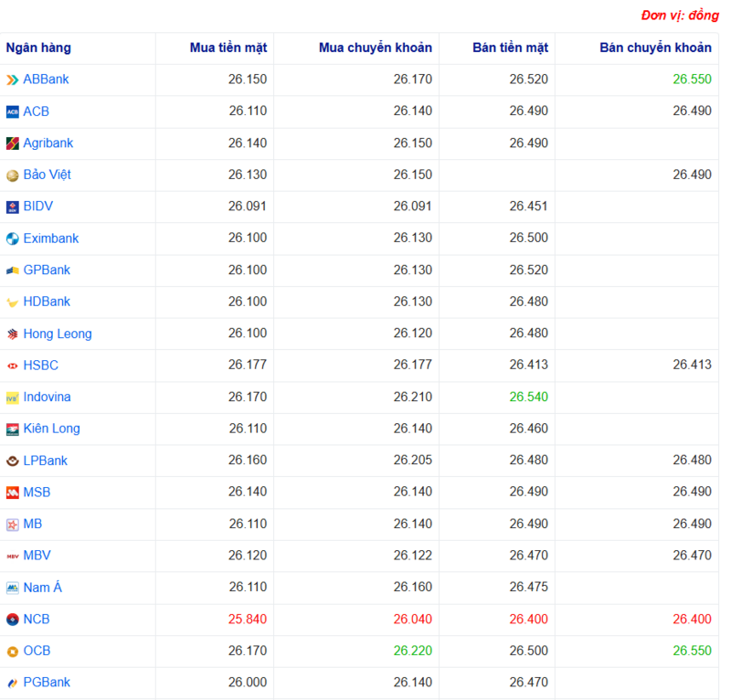731x700 pixels.
Task: Select the MB bank logo icon
Action: 11,524
